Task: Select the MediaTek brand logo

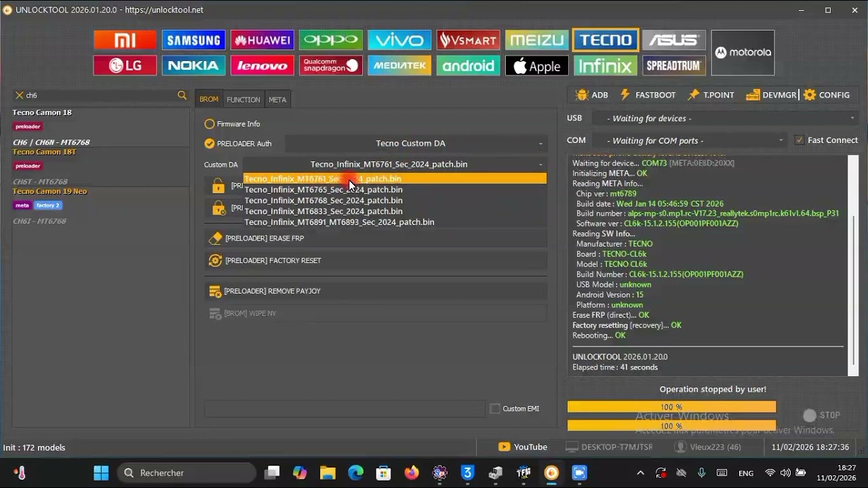Action: (399, 66)
